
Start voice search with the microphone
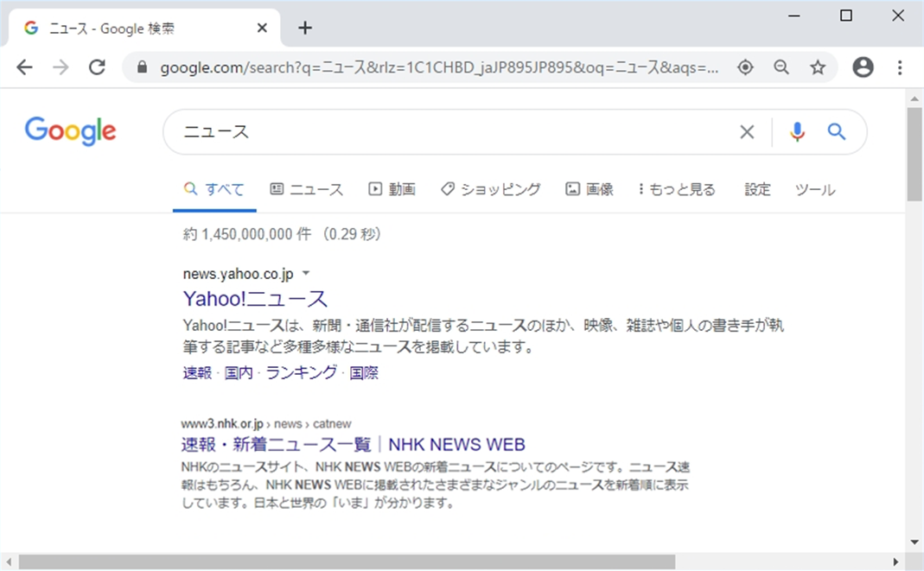797,132
